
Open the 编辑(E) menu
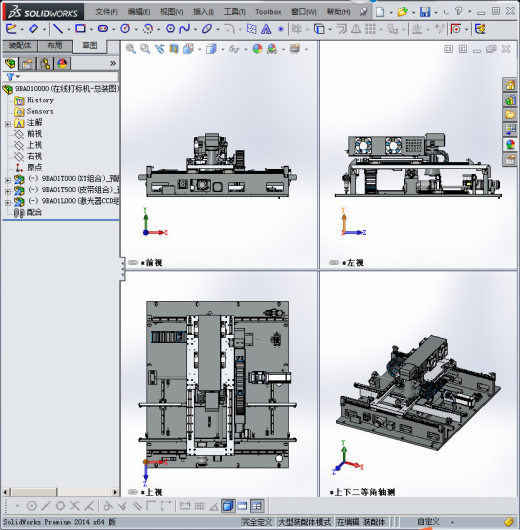[x=139, y=12]
